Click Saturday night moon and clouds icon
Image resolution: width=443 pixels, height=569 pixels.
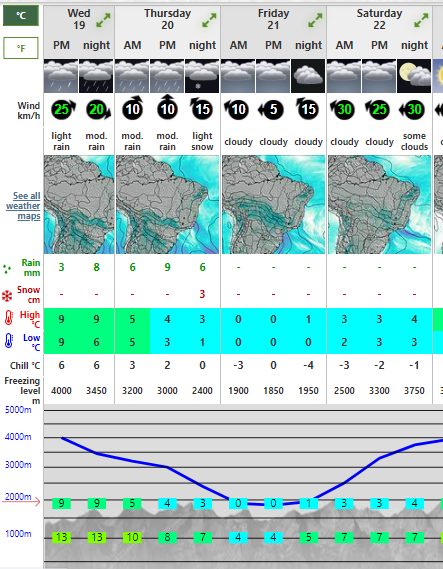(414, 76)
